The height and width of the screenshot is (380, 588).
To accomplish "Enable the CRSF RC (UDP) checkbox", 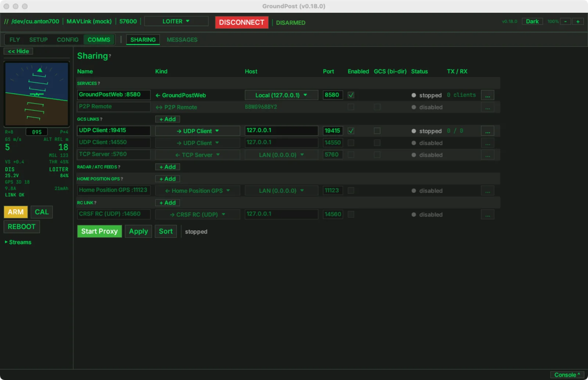I will (x=351, y=214).
